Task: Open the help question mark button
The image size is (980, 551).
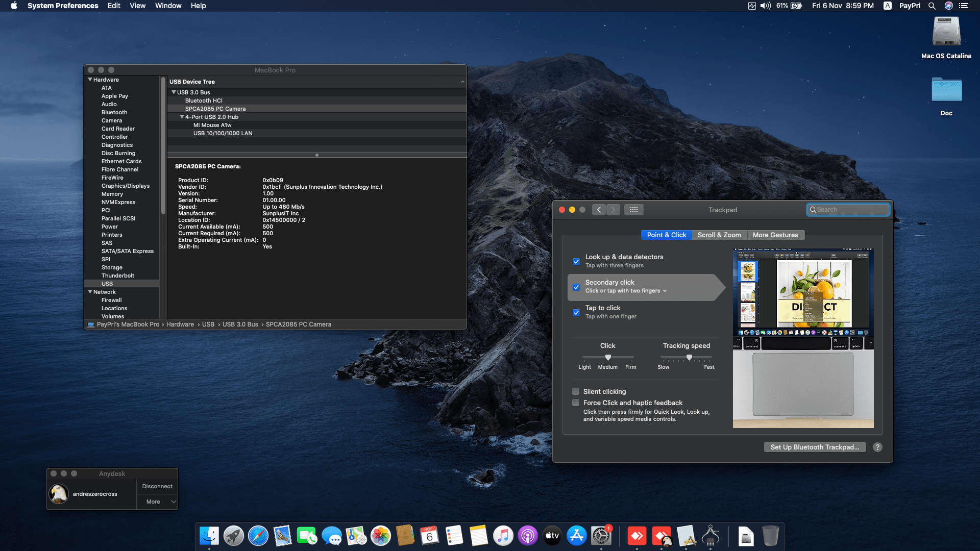Action: pyautogui.click(x=877, y=447)
